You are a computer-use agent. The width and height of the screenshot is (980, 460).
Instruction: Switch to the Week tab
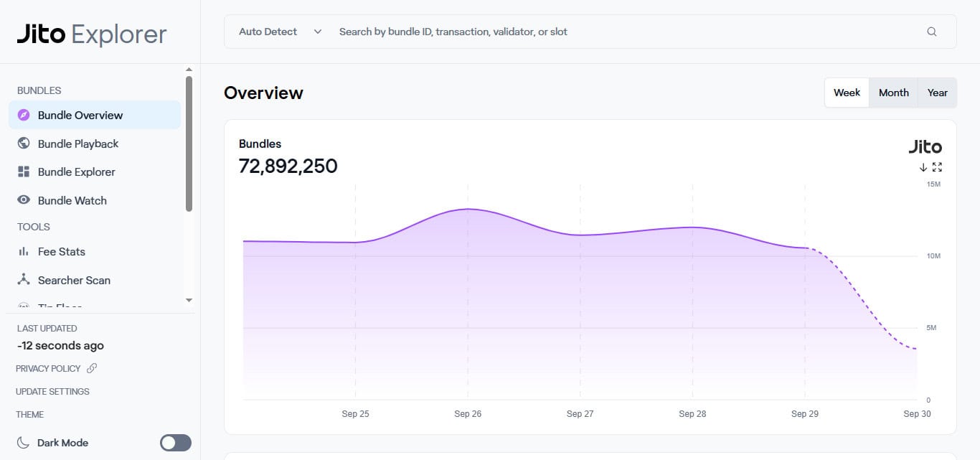[847, 93]
